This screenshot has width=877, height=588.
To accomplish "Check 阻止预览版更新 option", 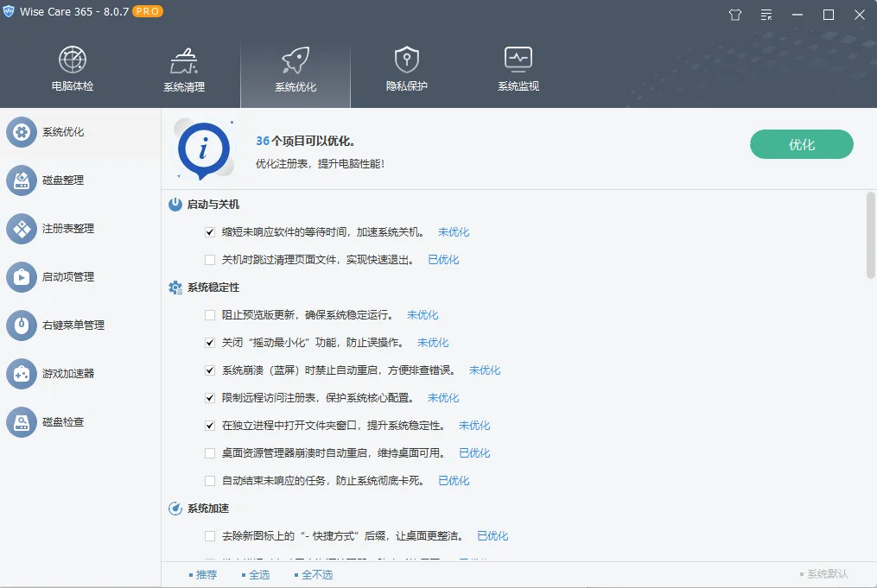I will 210,314.
